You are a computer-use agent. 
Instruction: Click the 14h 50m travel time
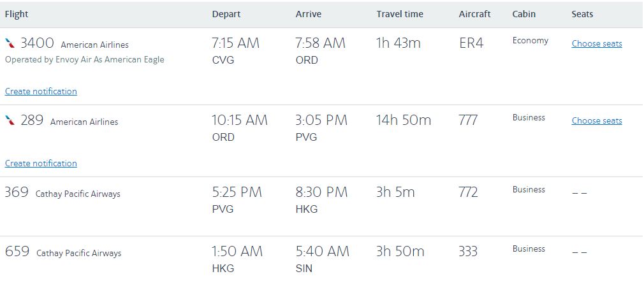coord(404,120)
